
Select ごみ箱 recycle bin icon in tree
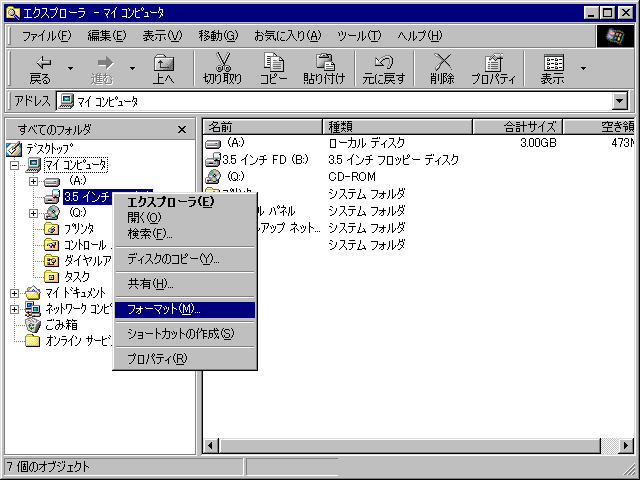33,325
